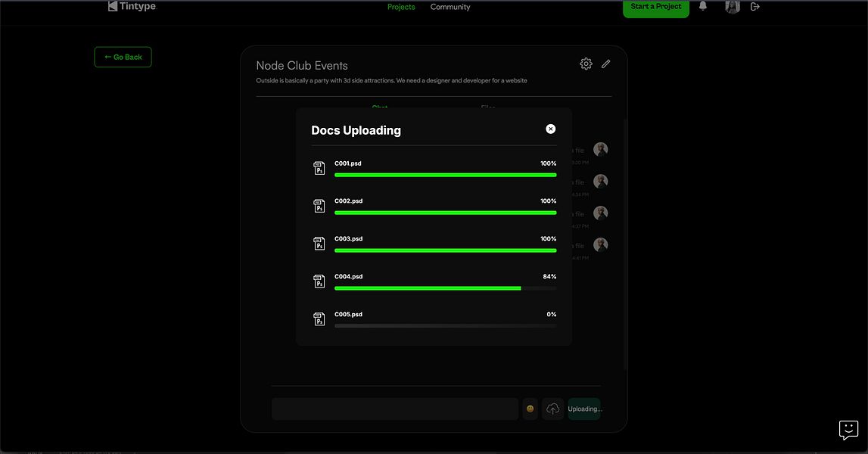This screenshot has height=454, width=868.
Task: Click the C001.psd file icon
Action: point(319,168)
